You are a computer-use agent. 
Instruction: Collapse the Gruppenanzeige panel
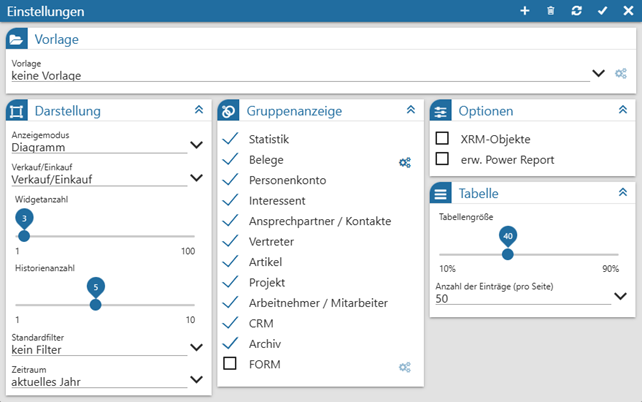[410, 110]
